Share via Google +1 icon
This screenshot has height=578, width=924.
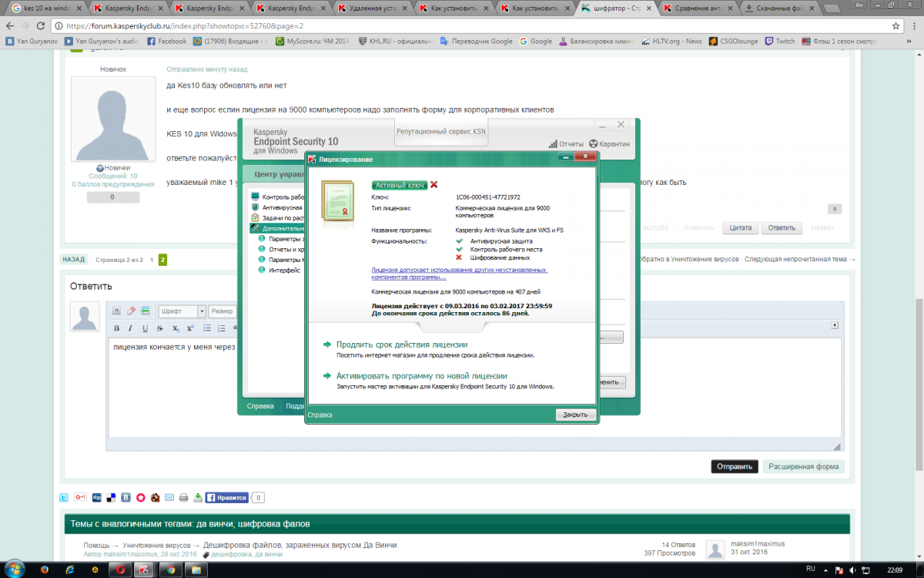(81, 498)
